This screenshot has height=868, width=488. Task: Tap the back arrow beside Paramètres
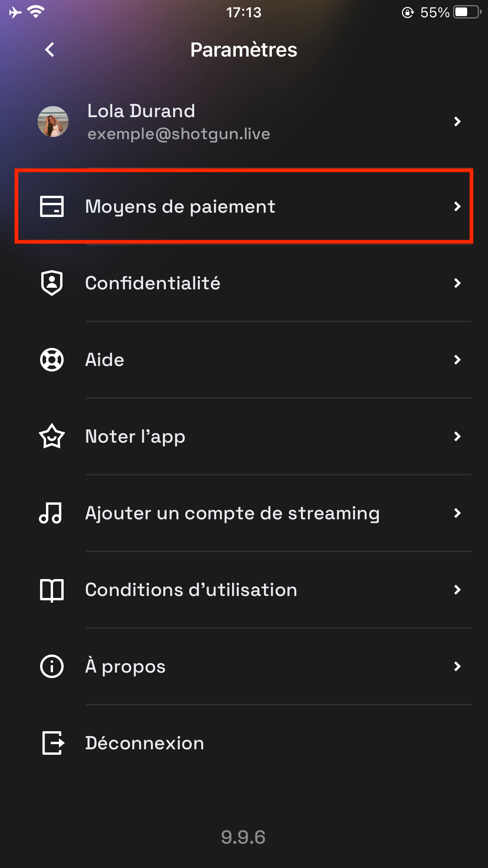(50, 50)
